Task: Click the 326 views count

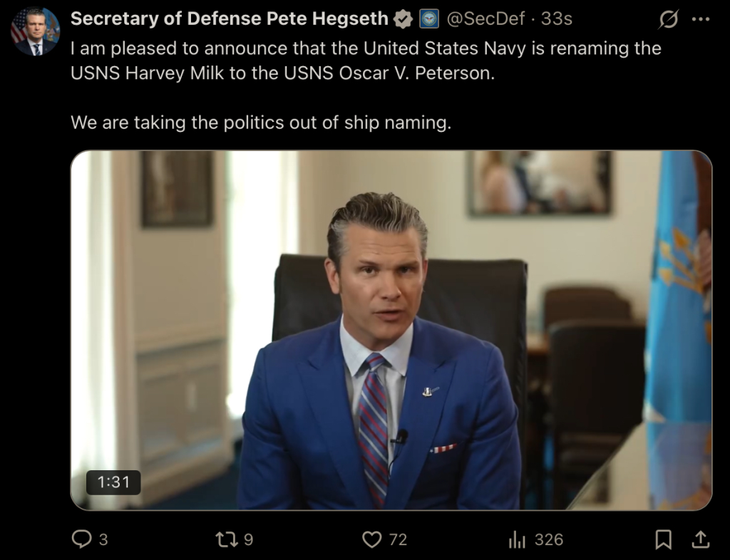Action: 548,540
